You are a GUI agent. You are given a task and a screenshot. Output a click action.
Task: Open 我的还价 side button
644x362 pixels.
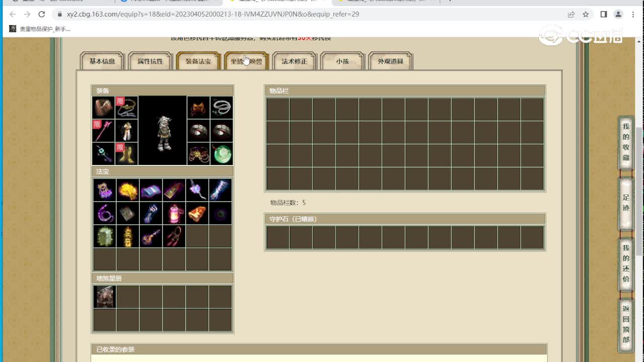click(626, 264)
